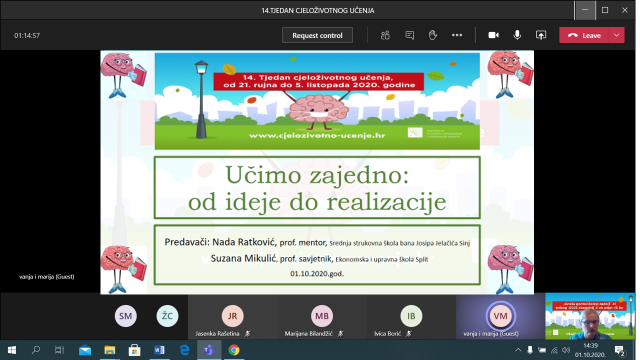This screenshot has height=360, width=640.
Task: Open Google Chrome from the taskbar
Action: 234,350
